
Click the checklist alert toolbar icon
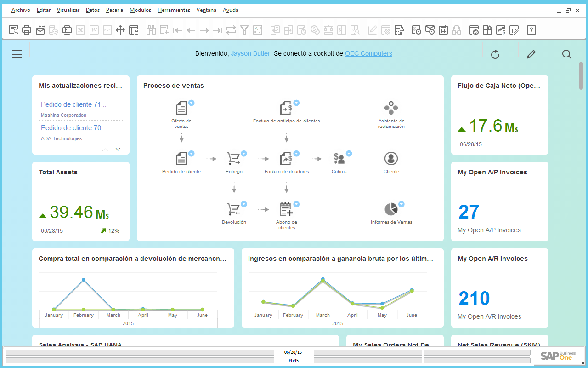click(x=416, y=30)
